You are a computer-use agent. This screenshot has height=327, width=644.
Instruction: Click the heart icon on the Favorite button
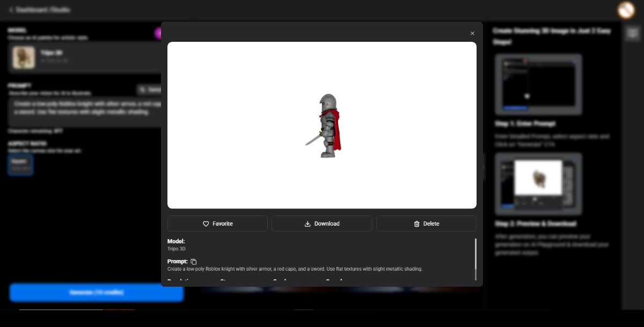pos(206,224)
